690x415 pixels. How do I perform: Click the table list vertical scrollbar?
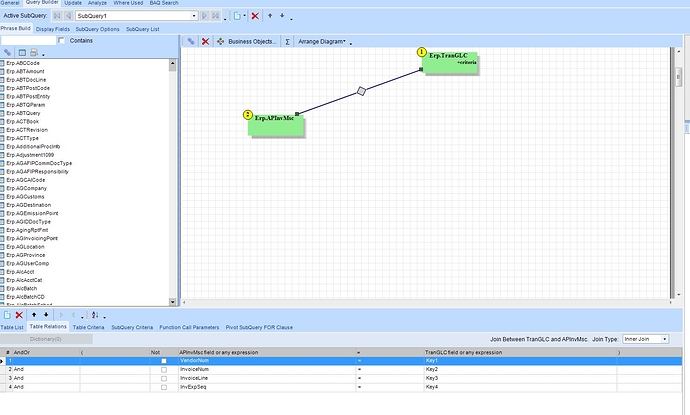[x=172, y=183]
